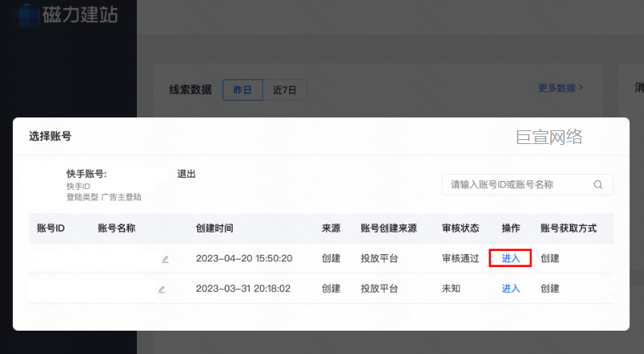The image size is (644, 354).
Task: Click the 选择账号 dialog title
Action: pyautogui.click(x=50, y=136)
